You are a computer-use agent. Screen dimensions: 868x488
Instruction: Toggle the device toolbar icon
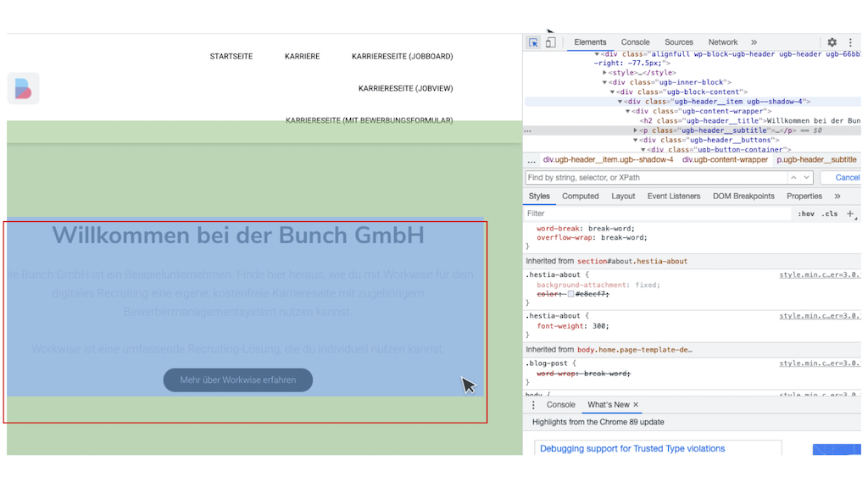click(550, 42)
